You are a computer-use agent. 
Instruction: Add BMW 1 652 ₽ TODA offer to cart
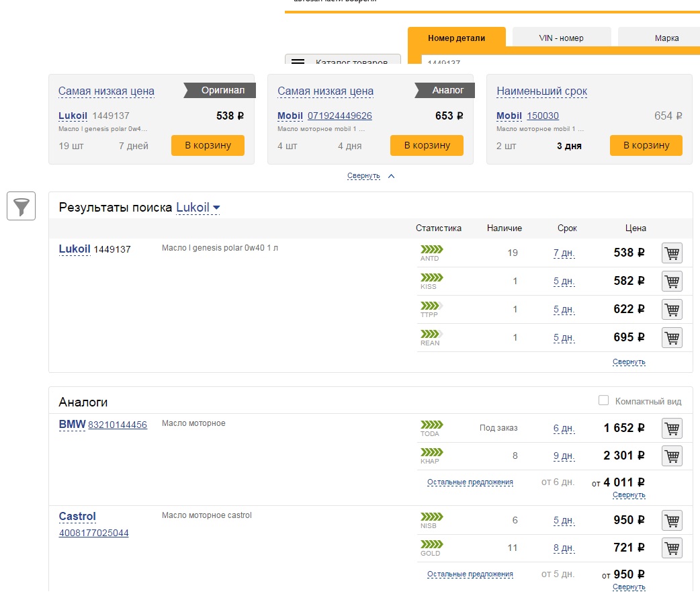click(x=672, y=428)
